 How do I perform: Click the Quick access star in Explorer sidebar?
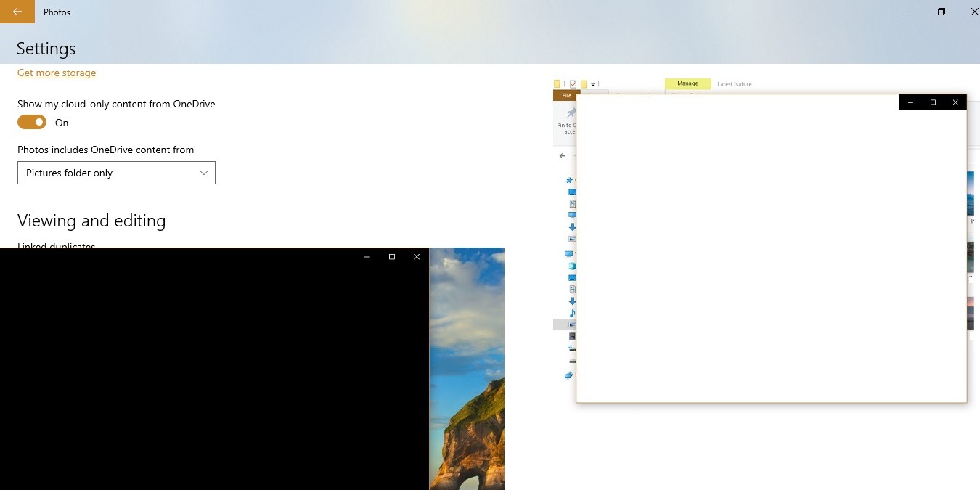pyautogui.click(x=571, y=180)
